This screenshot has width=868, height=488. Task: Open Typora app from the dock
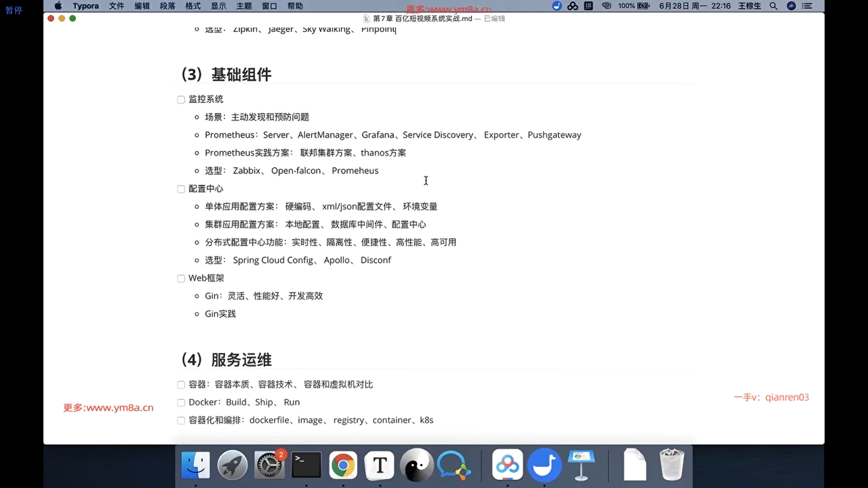tap(380, 465)
